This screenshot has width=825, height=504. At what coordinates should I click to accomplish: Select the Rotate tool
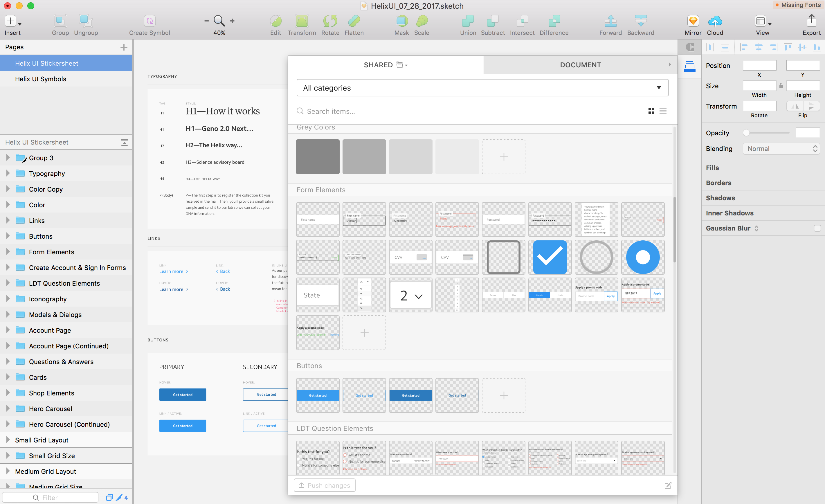coord(330,21)
